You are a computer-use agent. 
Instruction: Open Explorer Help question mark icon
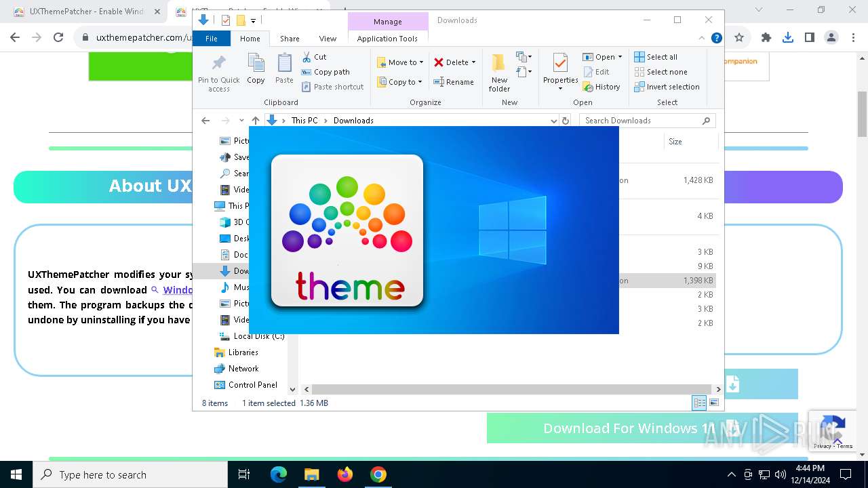pos(716,39)
